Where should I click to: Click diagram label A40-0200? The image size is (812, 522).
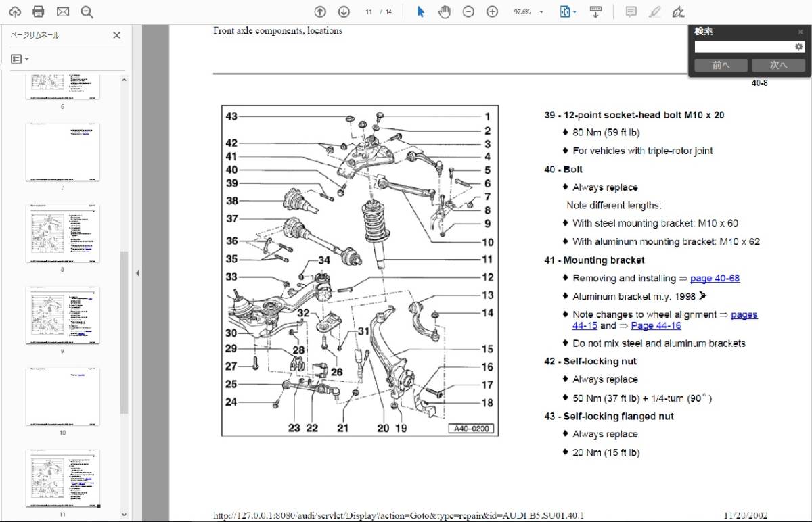pyautogui.click(x=471, y=428)
